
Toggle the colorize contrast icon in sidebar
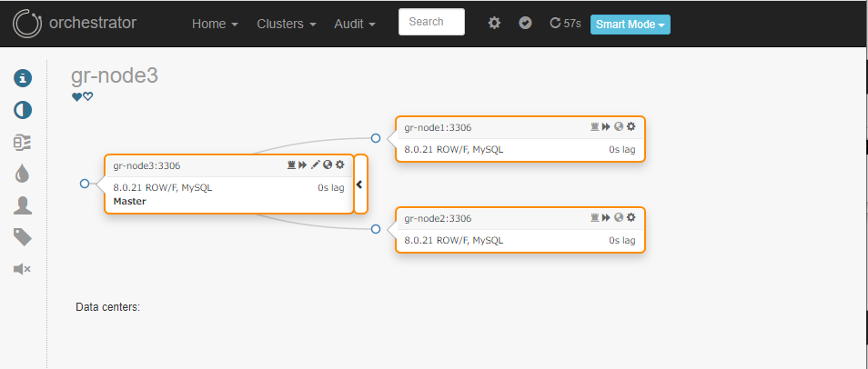point(23,110)
